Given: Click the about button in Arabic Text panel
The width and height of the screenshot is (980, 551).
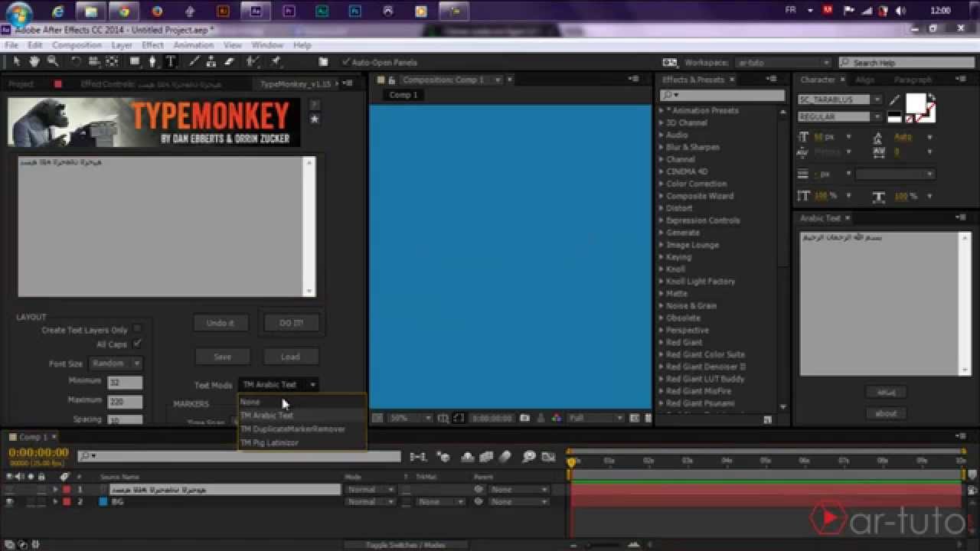Looking at the screenshot, I should click(886, 413).
